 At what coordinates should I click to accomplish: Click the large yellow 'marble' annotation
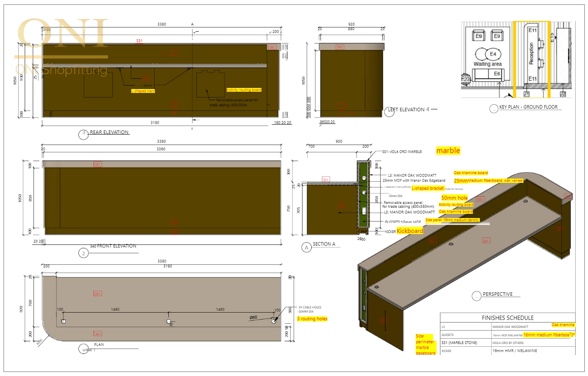click(x=448, y=151)
